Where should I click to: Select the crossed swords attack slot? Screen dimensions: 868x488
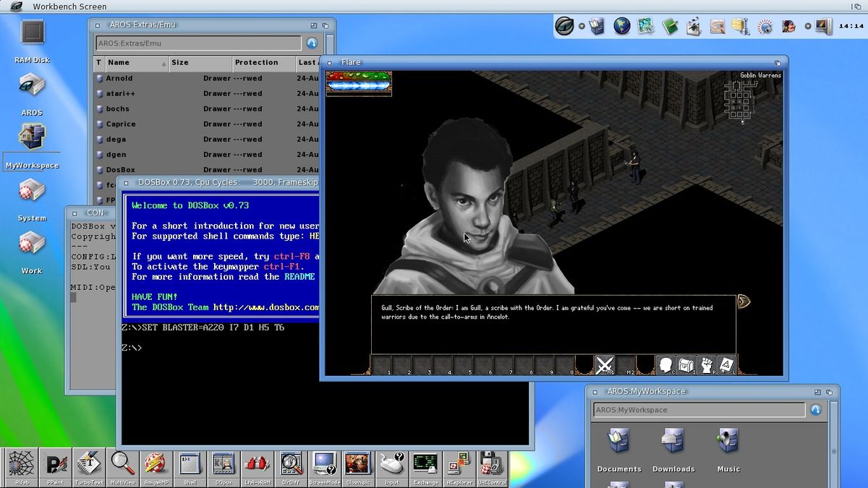pyautogui.click(x=605, y=365)
